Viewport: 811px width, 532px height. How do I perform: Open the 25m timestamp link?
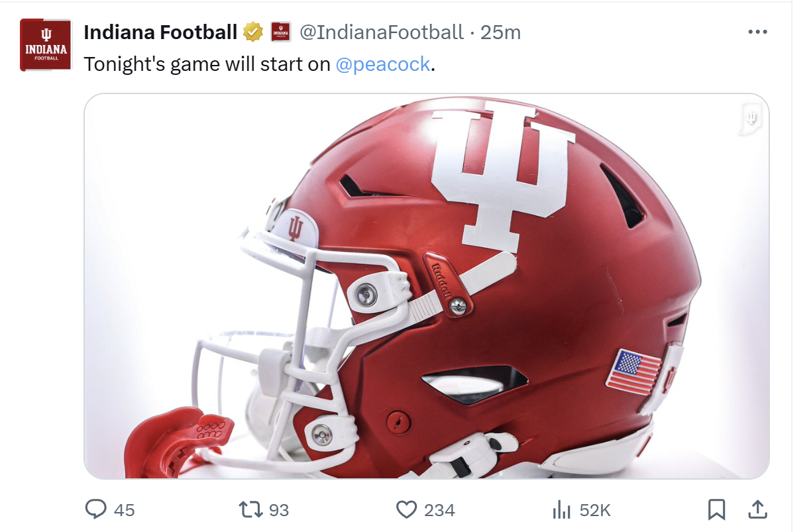coord(500,32)
